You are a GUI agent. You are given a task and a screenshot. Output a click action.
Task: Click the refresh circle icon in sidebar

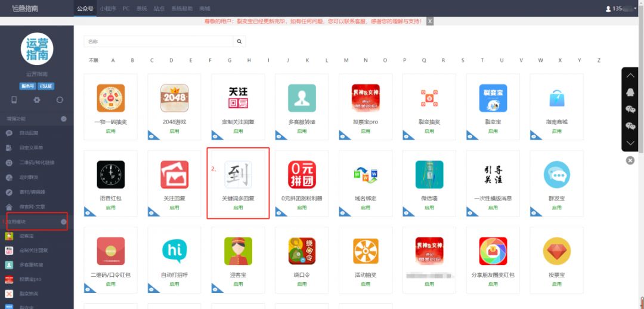pyautogui.click(x=60, y=100)
